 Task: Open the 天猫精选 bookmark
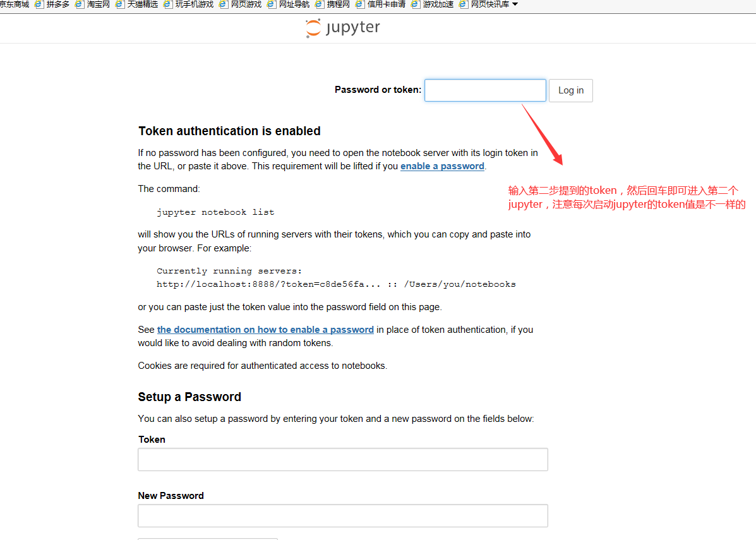point(137,4)
